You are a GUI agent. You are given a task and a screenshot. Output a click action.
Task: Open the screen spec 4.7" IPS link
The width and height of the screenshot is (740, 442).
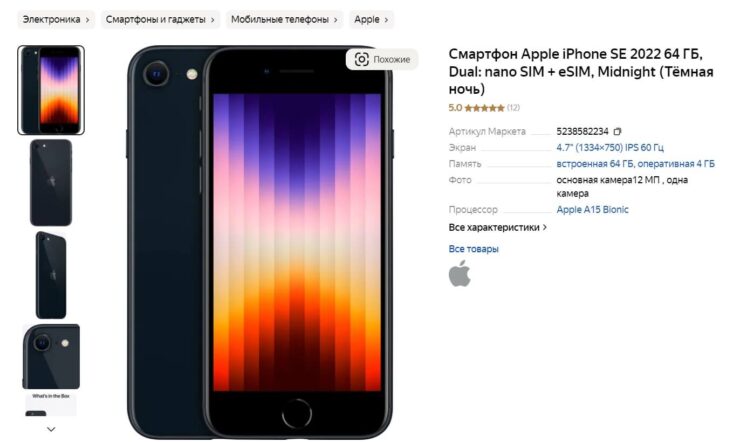[x=610, y=148]
